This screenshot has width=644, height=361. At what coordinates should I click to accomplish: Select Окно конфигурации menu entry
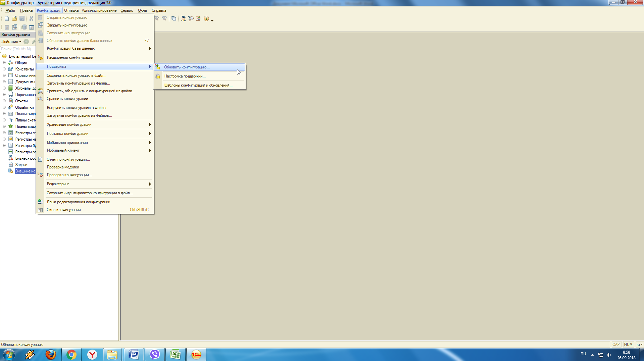tap(95, 210)
